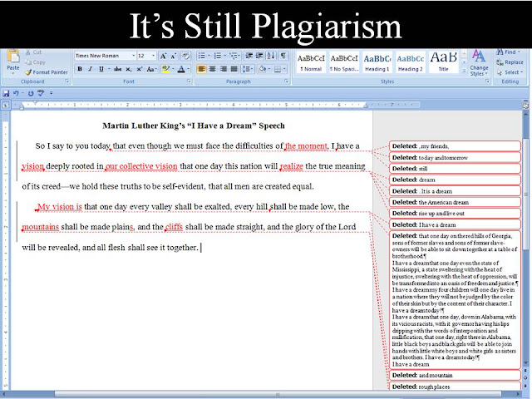Click the tab selector at ruler corner
The width and height of the screenshot is (532, 399).
click(6, 106)
